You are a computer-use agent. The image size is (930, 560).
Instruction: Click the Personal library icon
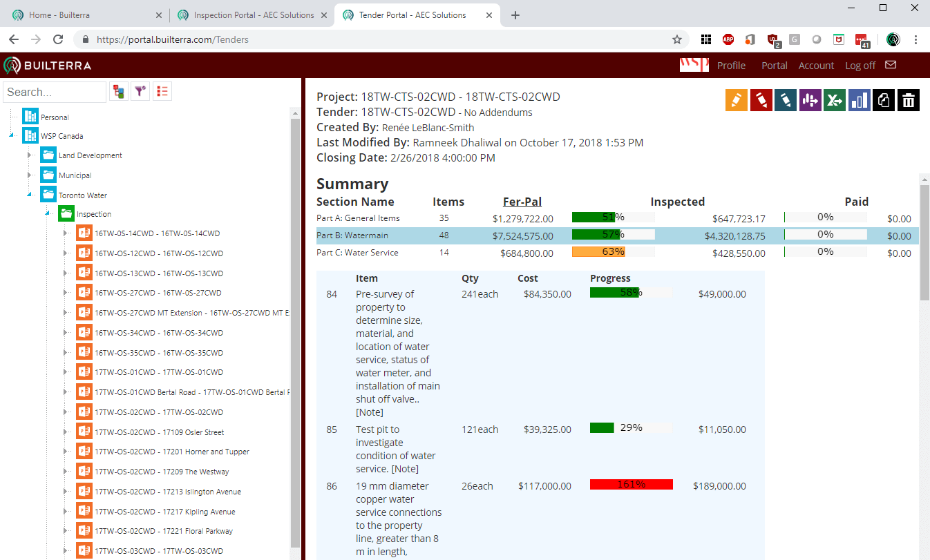click(30, 117)
